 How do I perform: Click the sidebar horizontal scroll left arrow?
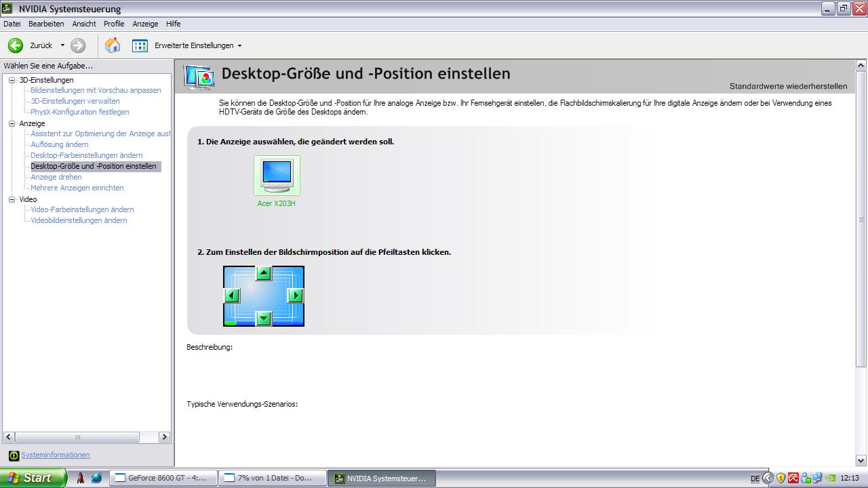(9, 437)
